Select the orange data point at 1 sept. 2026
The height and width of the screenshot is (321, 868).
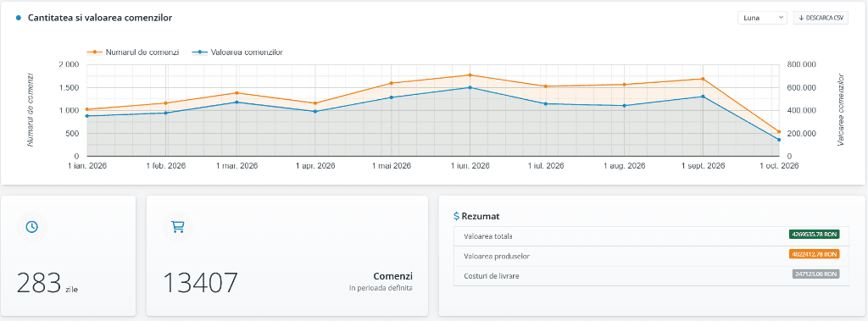pos(703,79)
